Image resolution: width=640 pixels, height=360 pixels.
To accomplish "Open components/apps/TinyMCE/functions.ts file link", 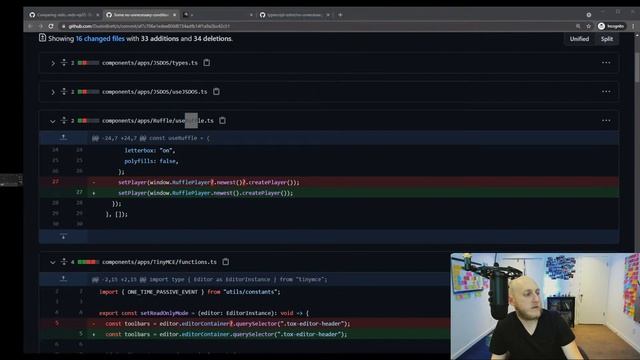I will point(159,262).
